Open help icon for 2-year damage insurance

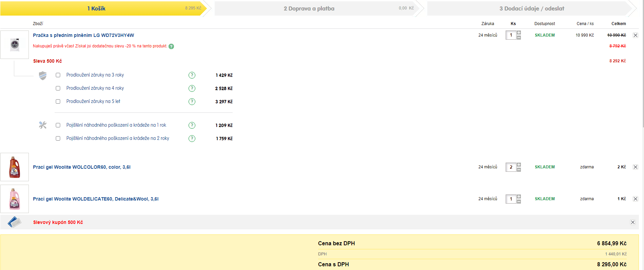tap(192, 139)
